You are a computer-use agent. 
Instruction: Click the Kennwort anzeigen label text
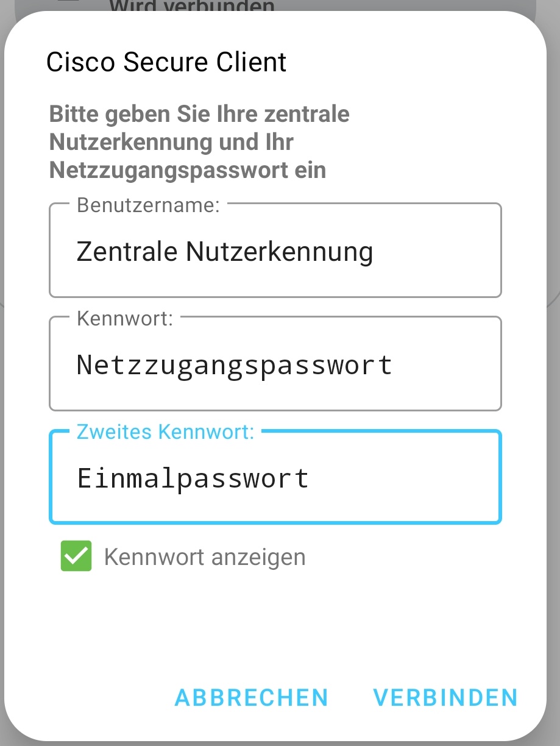click(205, 556)
